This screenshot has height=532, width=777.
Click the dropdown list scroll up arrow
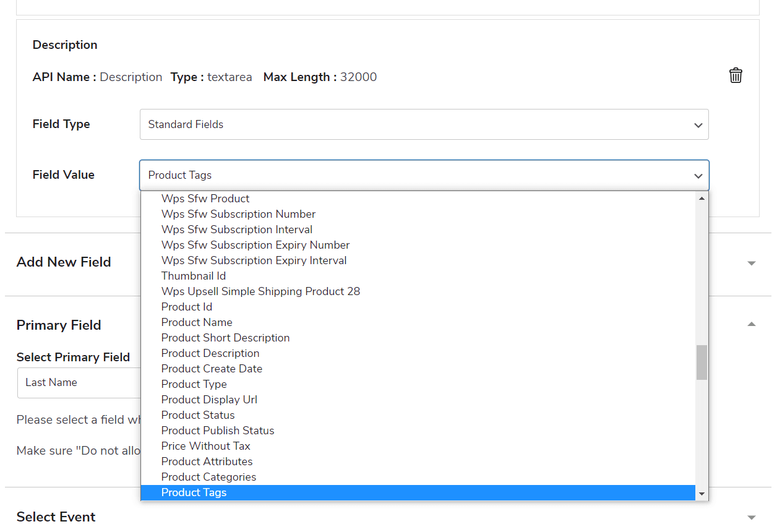tap(702, 199)
